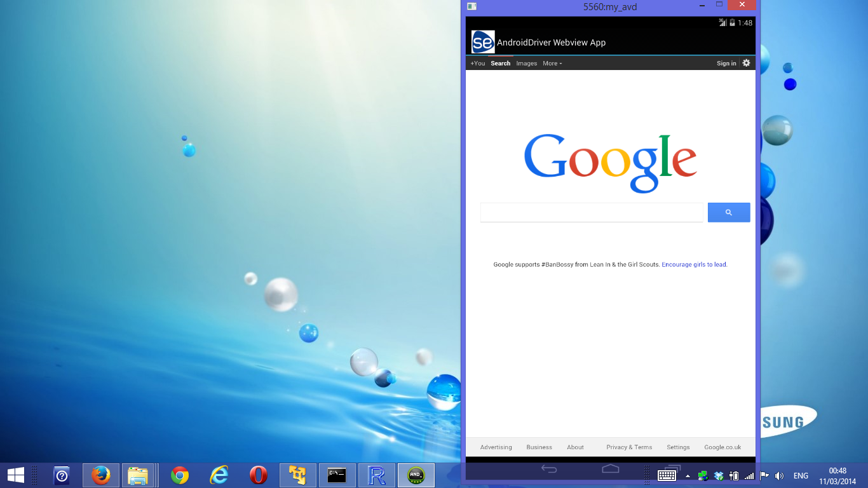Screen dimensions: 868x488
Task: Switch to the Images tab
Action: [527, 64]
